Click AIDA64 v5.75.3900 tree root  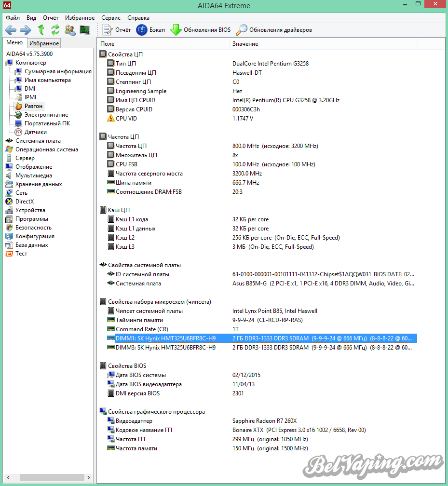(29, 54)
